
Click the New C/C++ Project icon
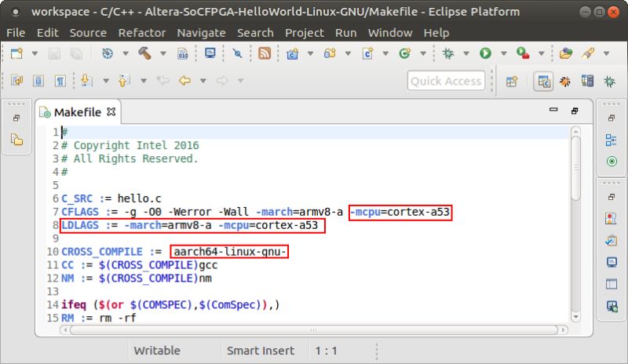click(292, 53)
